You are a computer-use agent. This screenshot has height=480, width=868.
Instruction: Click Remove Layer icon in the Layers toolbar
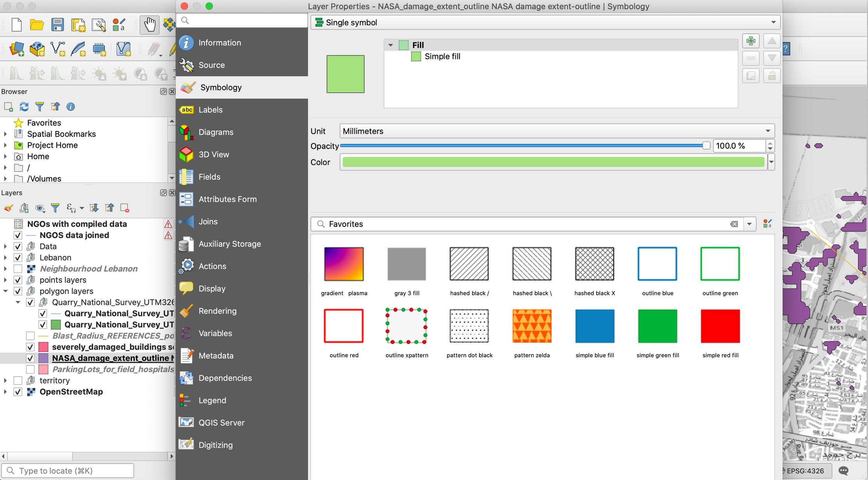[125, 208]
